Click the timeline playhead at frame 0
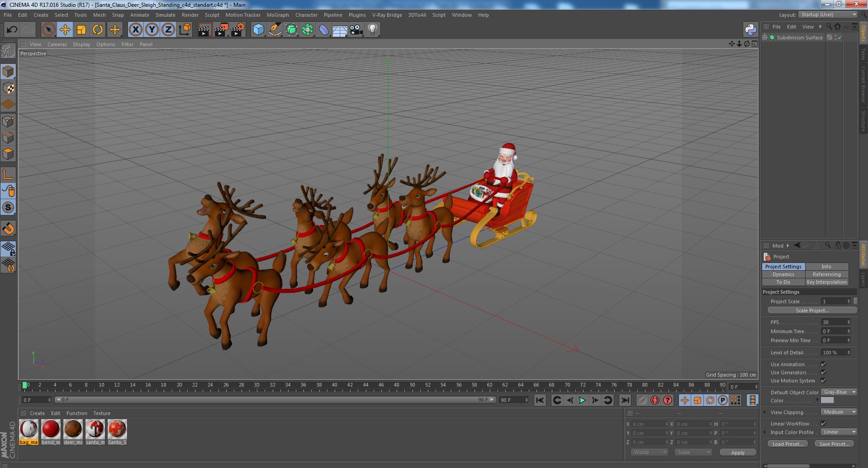The width and height of the screenshot is (868, 468). [x=25, y=385]
